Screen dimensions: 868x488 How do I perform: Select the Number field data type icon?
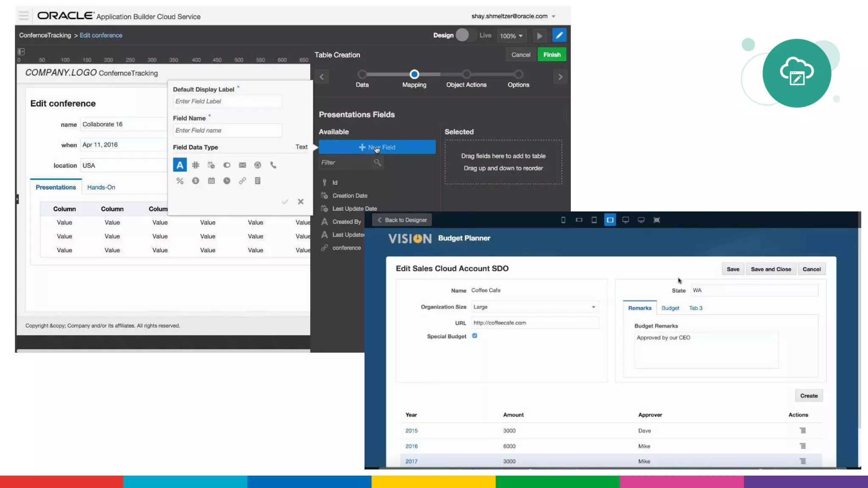(x=195, y=165)
